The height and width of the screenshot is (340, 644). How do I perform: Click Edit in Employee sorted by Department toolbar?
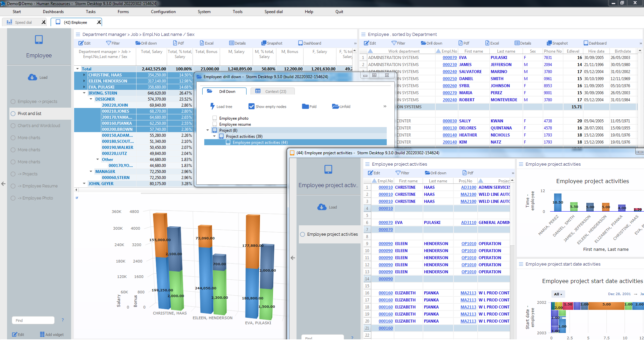pyautogui.click(x=370, y=43)
